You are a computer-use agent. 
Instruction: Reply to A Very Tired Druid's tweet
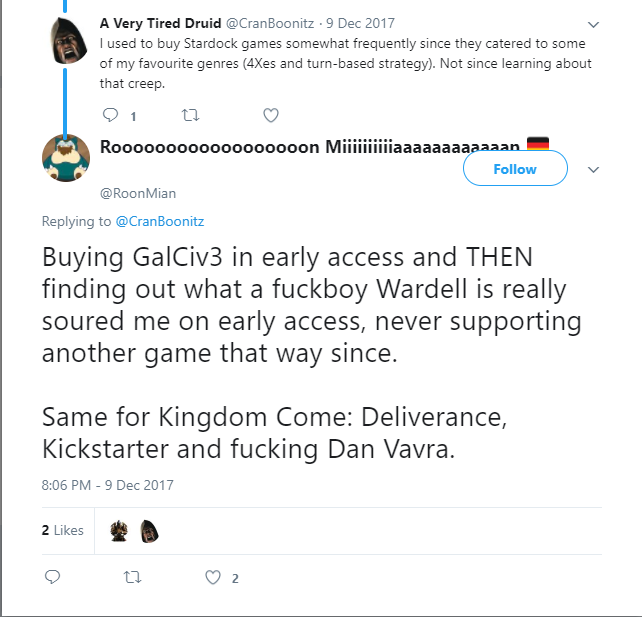click(110, 115)
